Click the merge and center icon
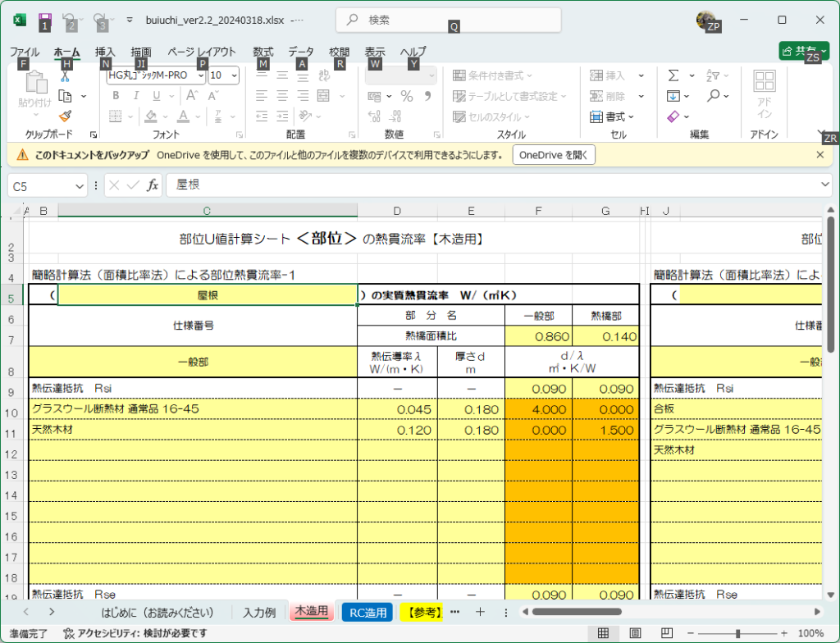 pyautogui.click(x=323, y=96)
